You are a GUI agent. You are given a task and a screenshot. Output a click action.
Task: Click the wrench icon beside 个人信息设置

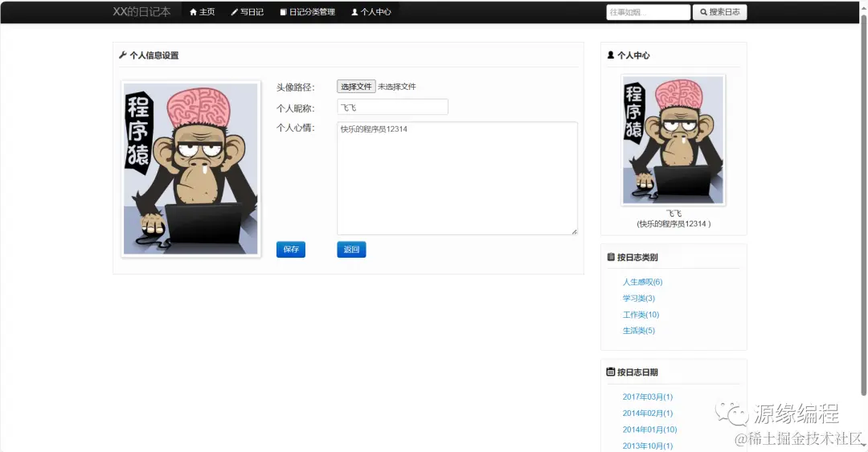pyautogui.click(x=123, y=55)
